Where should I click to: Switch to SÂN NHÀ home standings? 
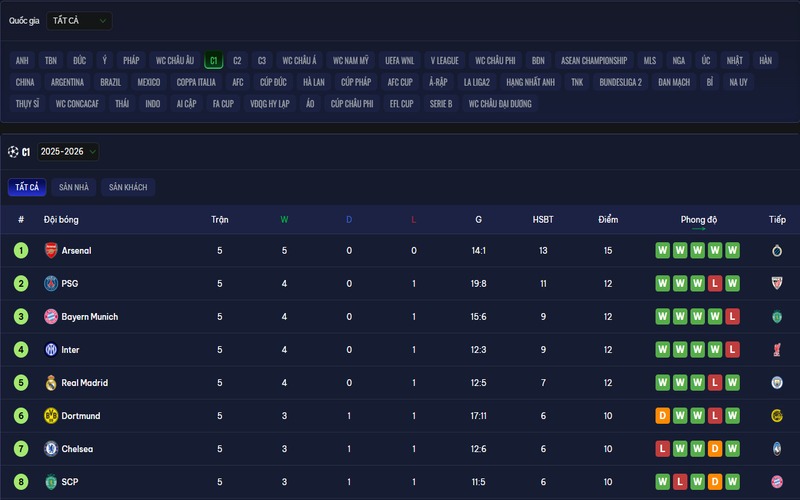click(73, 187)
